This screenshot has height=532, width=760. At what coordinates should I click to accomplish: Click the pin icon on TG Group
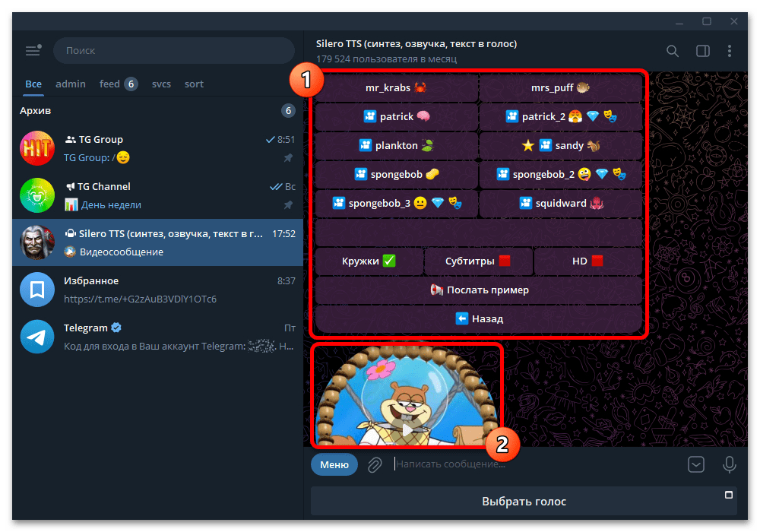[288, 157]
